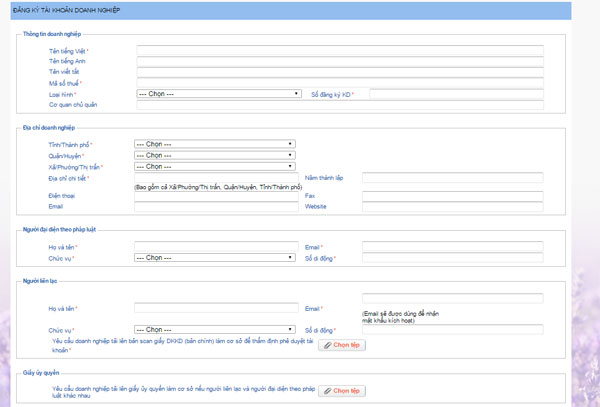Click the Thông tin doanh nghiệp section title
The image size is (600, 407).
tap(52, 34)
